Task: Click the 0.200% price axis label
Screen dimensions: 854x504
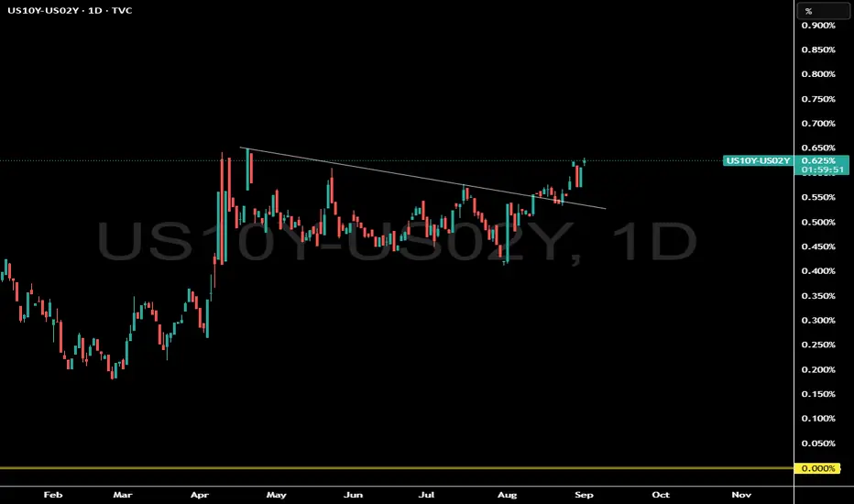Action: click(x=818, y=370)
